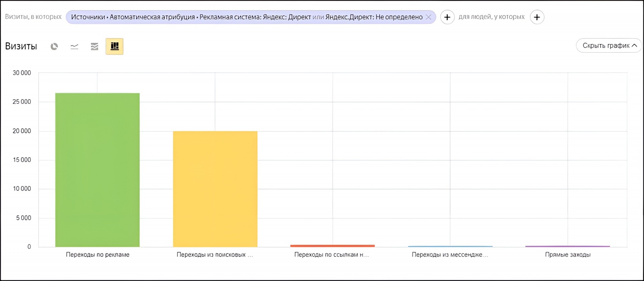
Task: Click the green Переходы по рекламе bar
Action: coord(97,170)
